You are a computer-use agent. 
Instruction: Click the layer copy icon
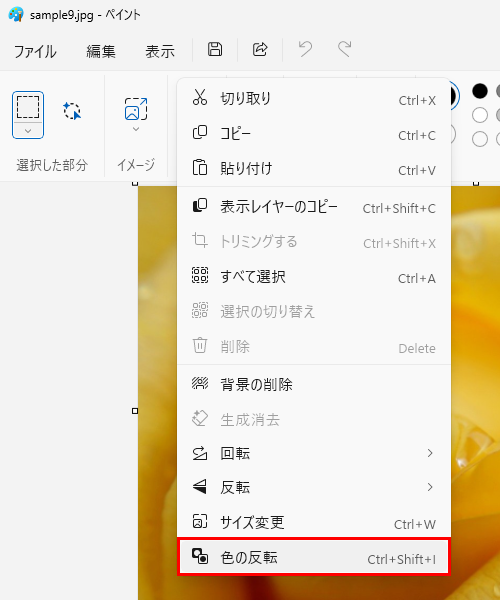tap(200, 205)
